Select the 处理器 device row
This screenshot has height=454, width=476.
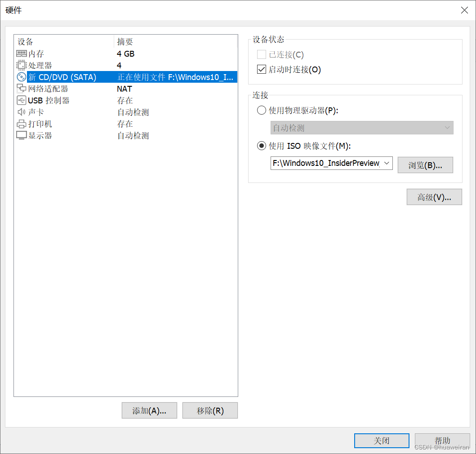[x=126, y=65]
